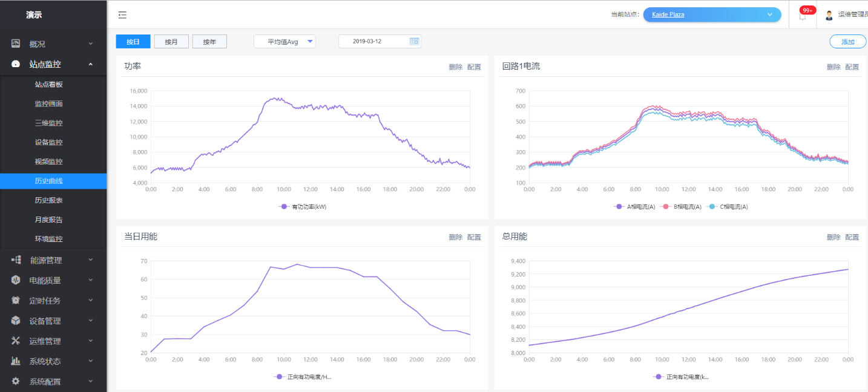868x392 pixels.
Task: Click the 能源管理 sidebar icon
Action: coord(16,260)
